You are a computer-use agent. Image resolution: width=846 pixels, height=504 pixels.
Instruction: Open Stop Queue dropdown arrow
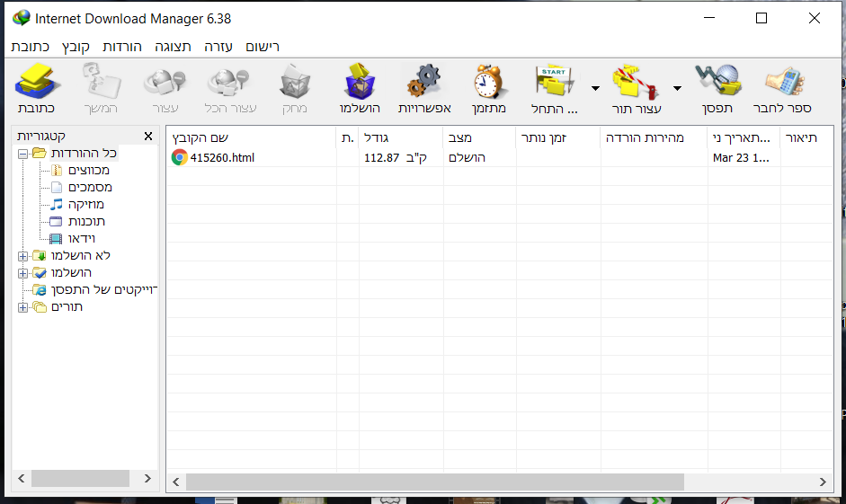[677, 88]
